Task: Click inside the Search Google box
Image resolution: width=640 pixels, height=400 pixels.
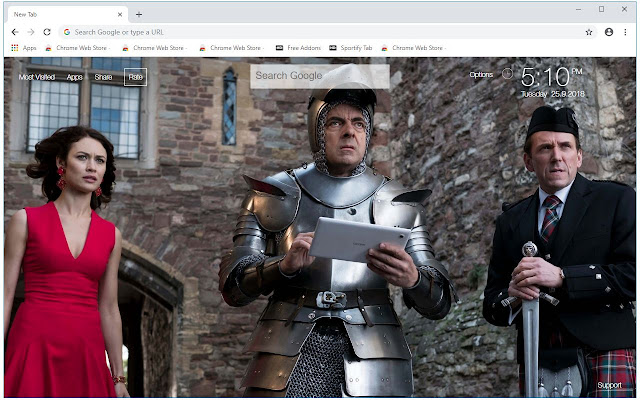Action: (x=320, y=76)
